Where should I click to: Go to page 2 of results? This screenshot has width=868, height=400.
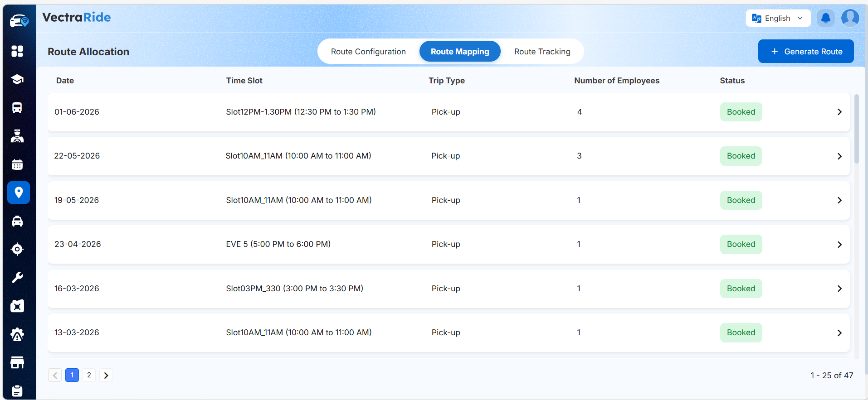coord(89,375)
